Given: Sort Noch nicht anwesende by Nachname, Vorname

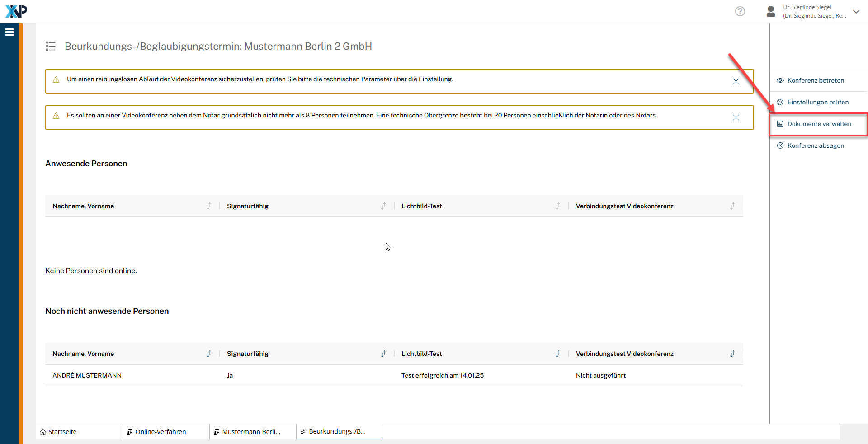Looking at the screenshot, I should coord(209,354).
